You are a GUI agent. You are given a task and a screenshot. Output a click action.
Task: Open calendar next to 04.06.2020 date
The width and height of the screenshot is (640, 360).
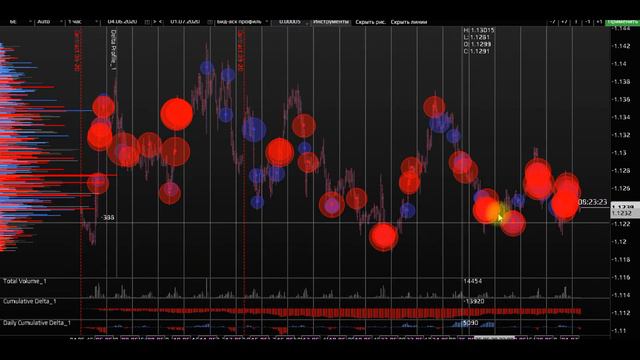[x=147, y=22]
